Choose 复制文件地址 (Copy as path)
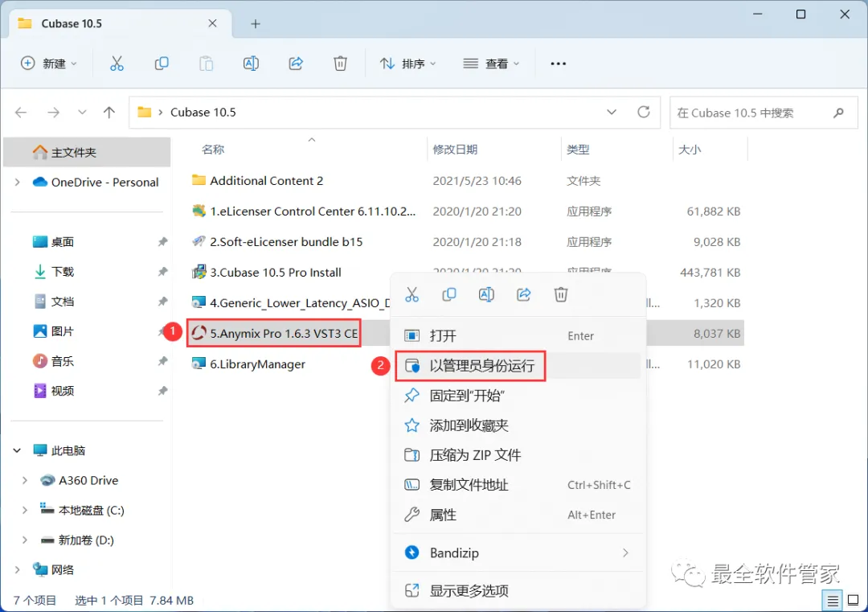This screenshot has height=612, width=868. pos(518,485)
